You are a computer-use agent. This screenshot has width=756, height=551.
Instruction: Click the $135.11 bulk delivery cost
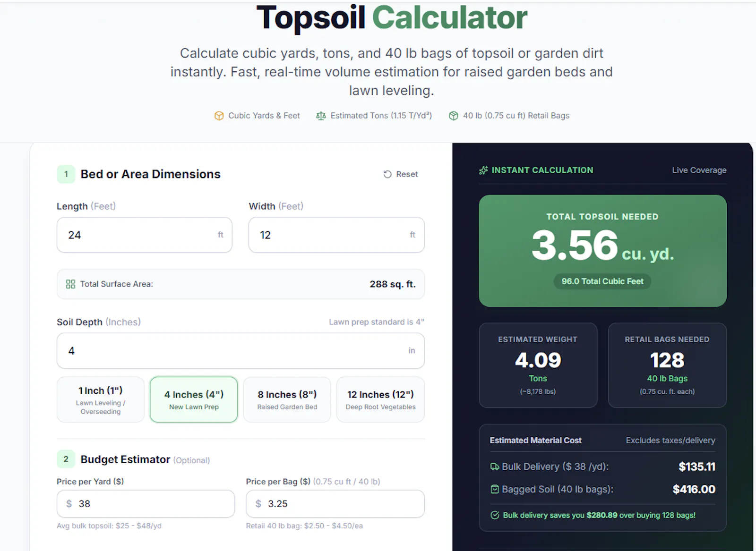[697, 466]
